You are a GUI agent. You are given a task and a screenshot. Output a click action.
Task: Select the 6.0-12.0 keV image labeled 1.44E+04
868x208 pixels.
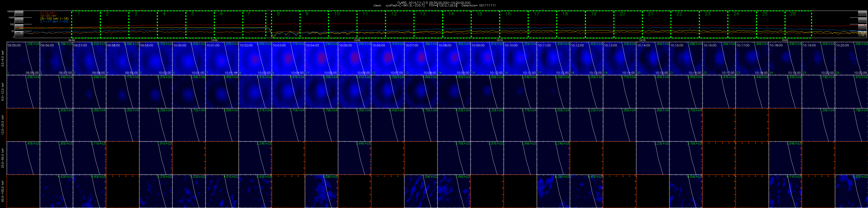pyautogui.click(x=57, y=92)
